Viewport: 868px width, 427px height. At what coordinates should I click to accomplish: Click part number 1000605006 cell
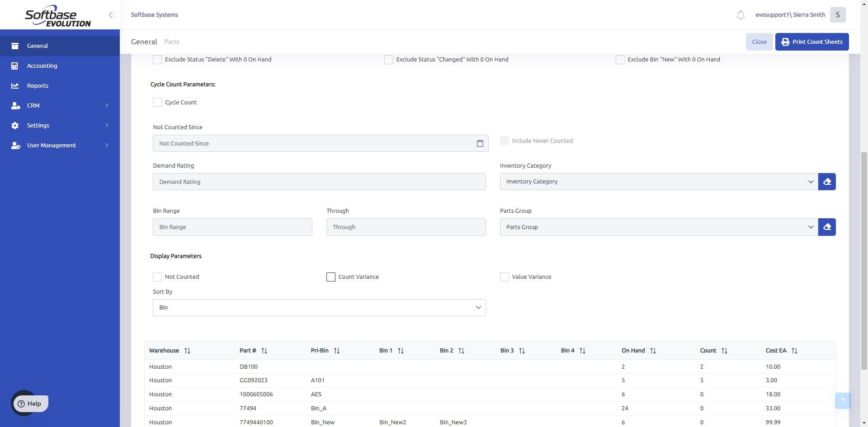pyautogui.click(x=256, y=394)
